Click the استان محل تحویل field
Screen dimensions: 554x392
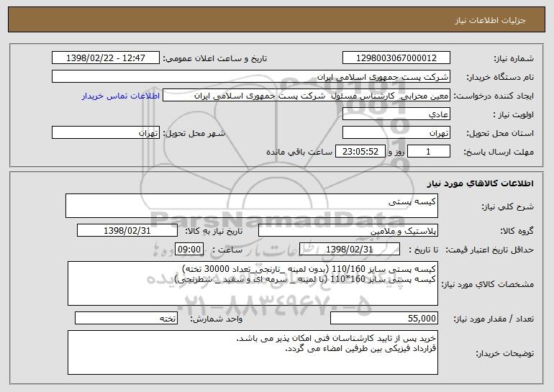tap(396, 133)
